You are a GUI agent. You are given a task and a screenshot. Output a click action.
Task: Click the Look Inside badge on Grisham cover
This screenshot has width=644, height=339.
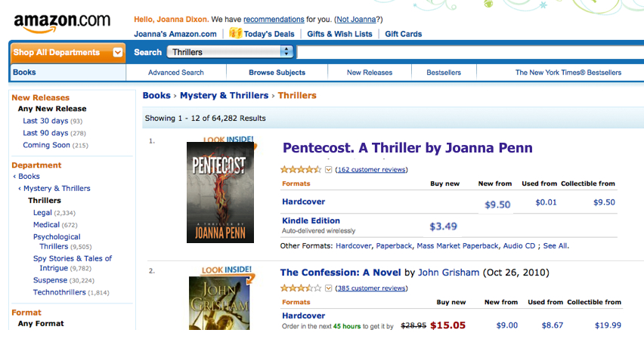(227, 270)
